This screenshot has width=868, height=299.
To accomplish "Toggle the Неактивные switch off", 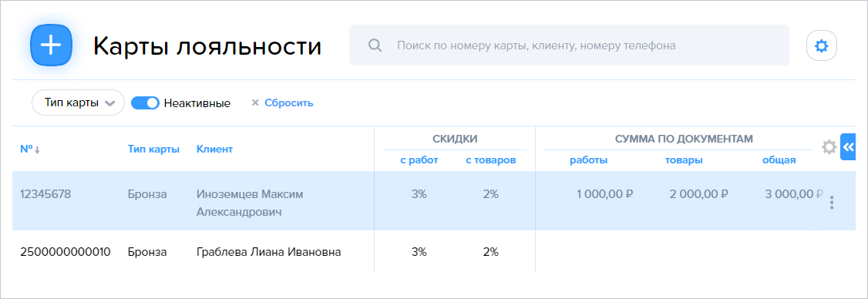I will (145, 103).
